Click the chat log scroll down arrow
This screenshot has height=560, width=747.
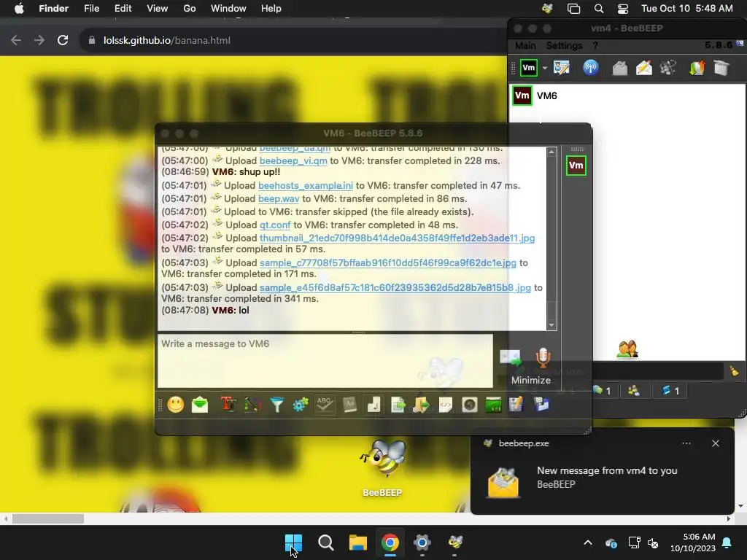[551, 325]
